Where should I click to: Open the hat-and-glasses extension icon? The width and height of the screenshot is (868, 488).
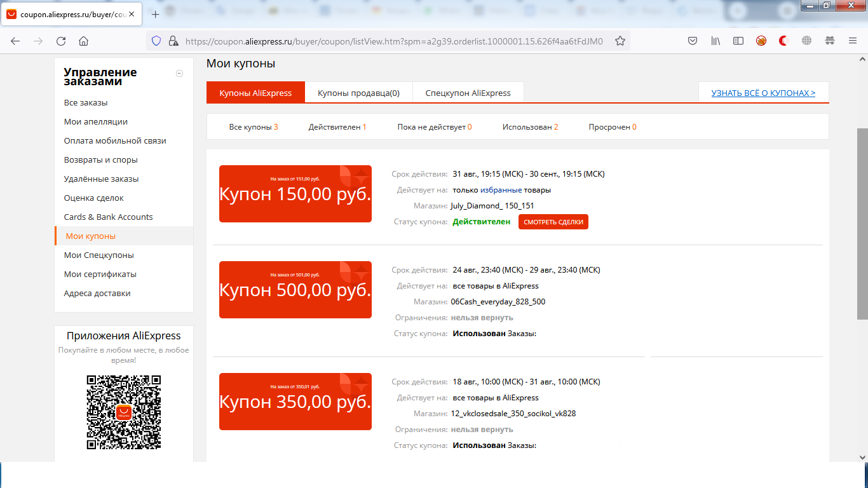[x=830, y=41]
